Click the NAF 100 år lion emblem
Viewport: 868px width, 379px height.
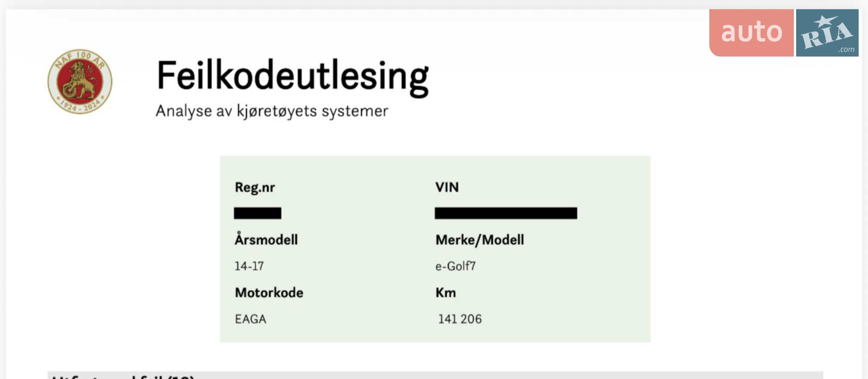pyautogui.click(x=80, y=81)
